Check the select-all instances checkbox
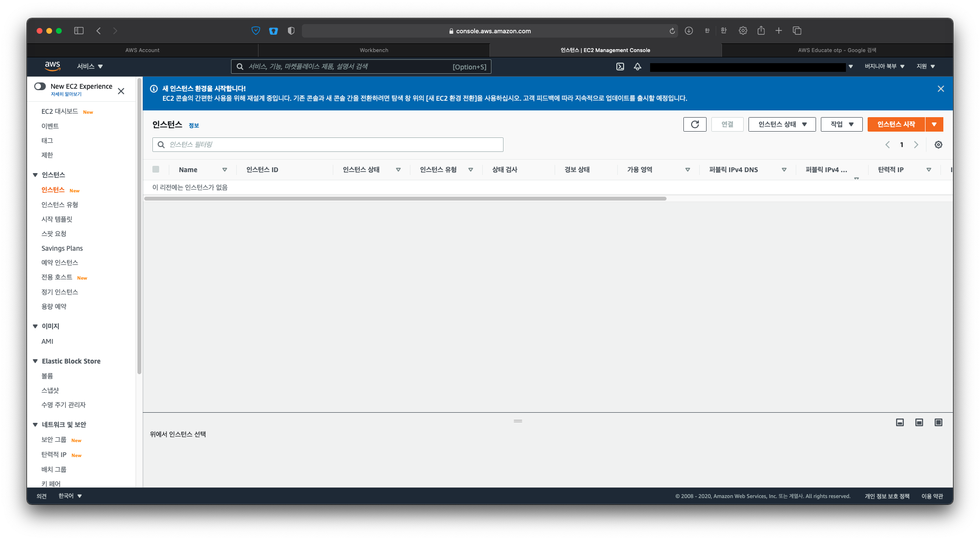 156,169
